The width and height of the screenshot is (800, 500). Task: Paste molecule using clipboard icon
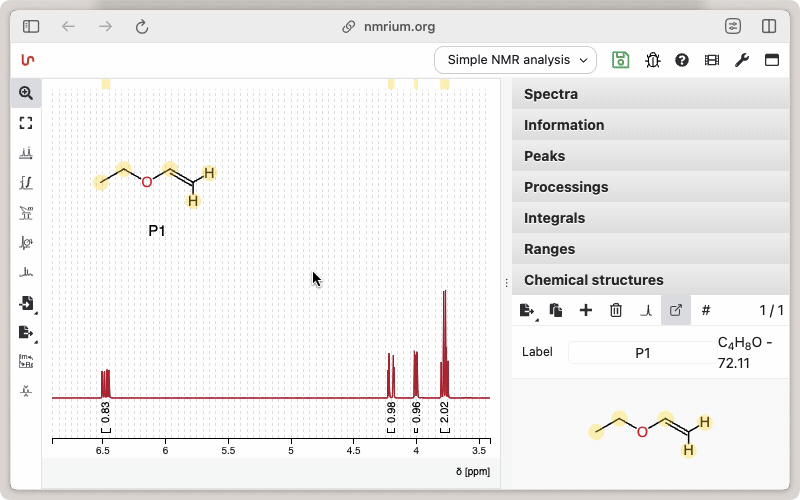556,311
